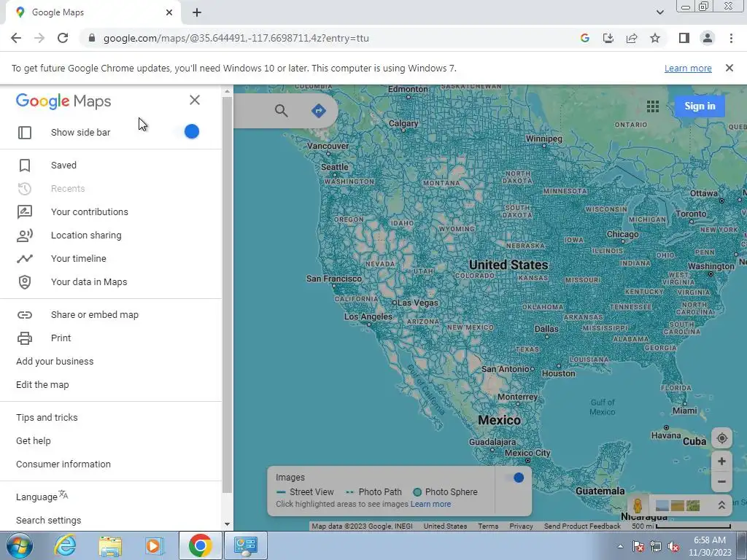
Task: Click Learn more about Chrome updates
Action: [x=688, y=68]
